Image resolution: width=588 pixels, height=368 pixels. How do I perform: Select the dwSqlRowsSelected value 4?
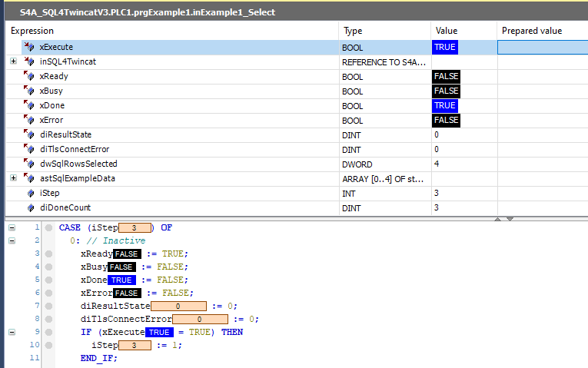point(437,164)
